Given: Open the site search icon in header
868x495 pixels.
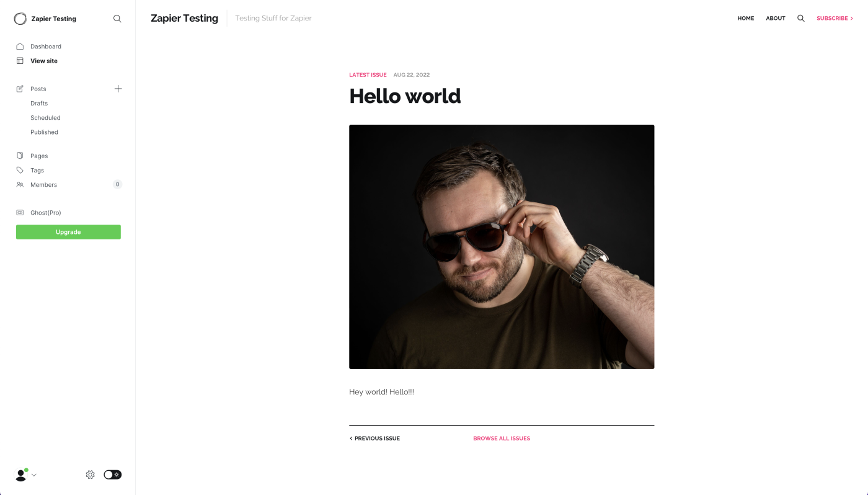Looking at the screenshot, I should click(x=801, y=19).
